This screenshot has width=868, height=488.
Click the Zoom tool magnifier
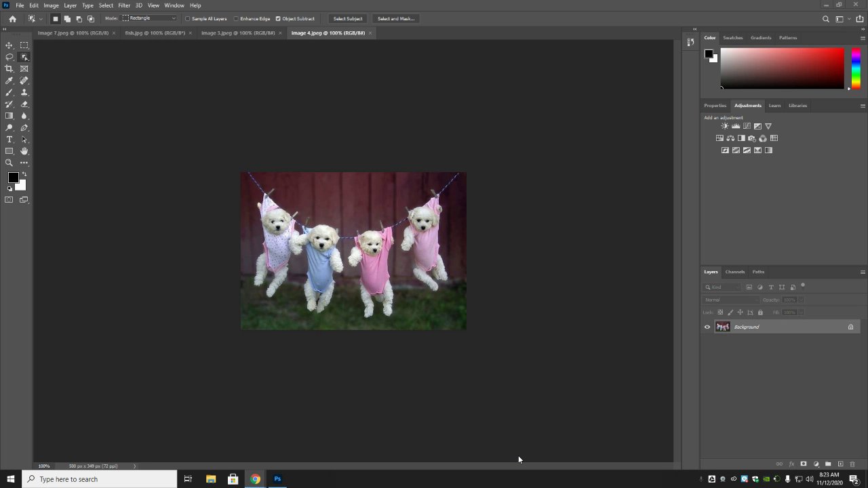click(9, 163)
